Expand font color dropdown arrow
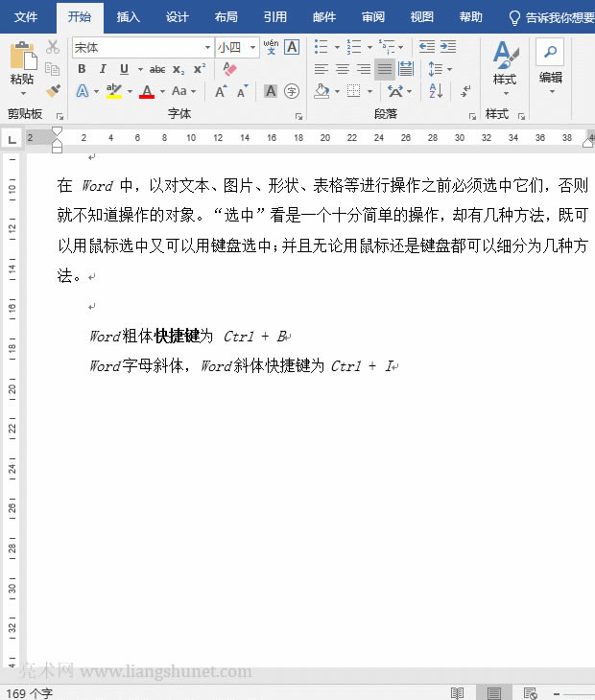The width and height of the screenshot is (595, 700). 162,91
